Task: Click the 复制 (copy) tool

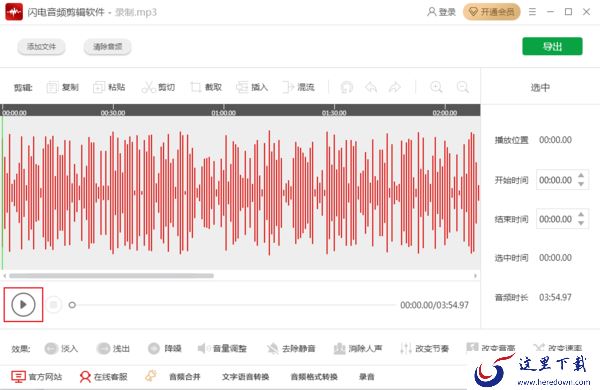Action: point(63,87)
